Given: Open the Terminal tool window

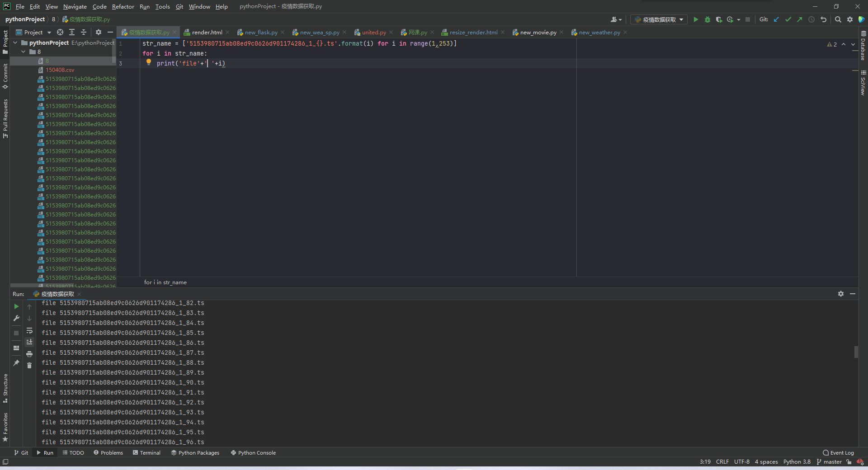Looking at the screenshot, I should (146, 452).
